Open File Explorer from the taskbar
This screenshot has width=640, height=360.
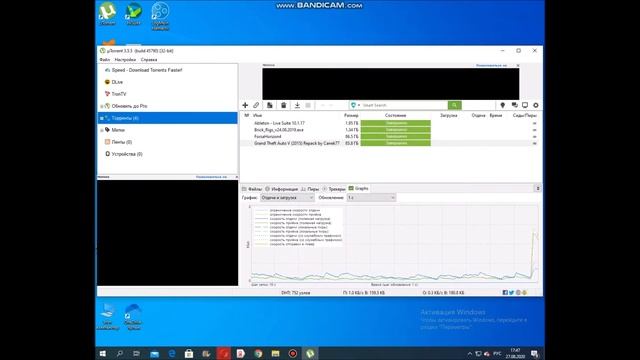pos(276,353)
